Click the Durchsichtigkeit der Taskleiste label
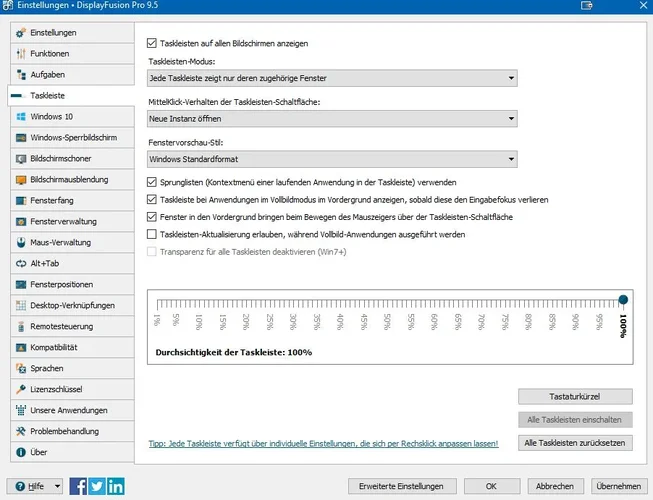Viewport: 653px width, 500px height. click(234, 353)
